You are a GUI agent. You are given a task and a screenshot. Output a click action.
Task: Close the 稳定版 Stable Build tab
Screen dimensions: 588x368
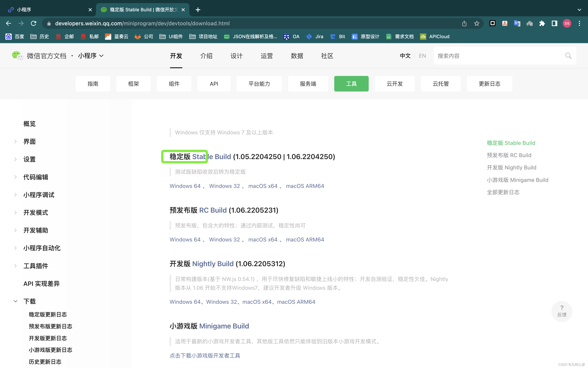pyautogui.click(x=183, y=10)
